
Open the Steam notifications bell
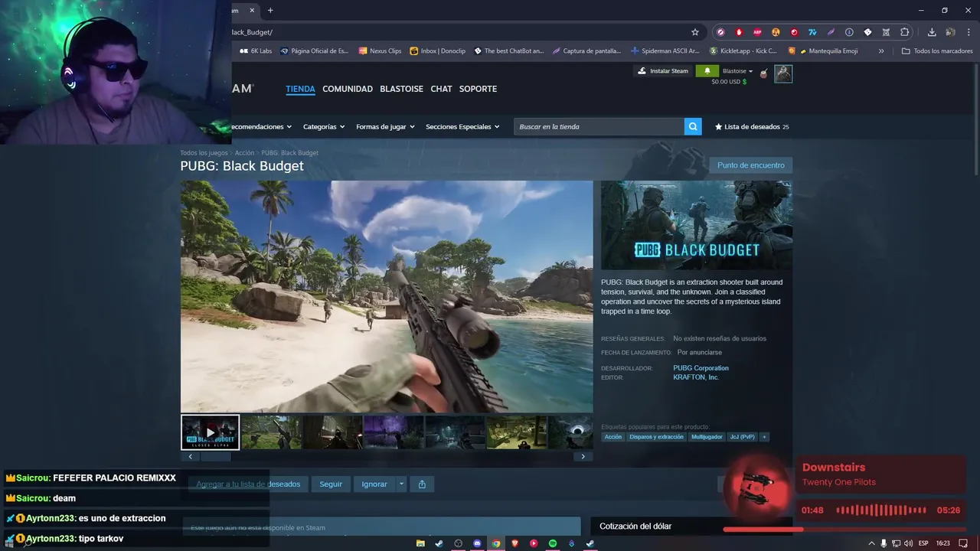pos(707,71)
